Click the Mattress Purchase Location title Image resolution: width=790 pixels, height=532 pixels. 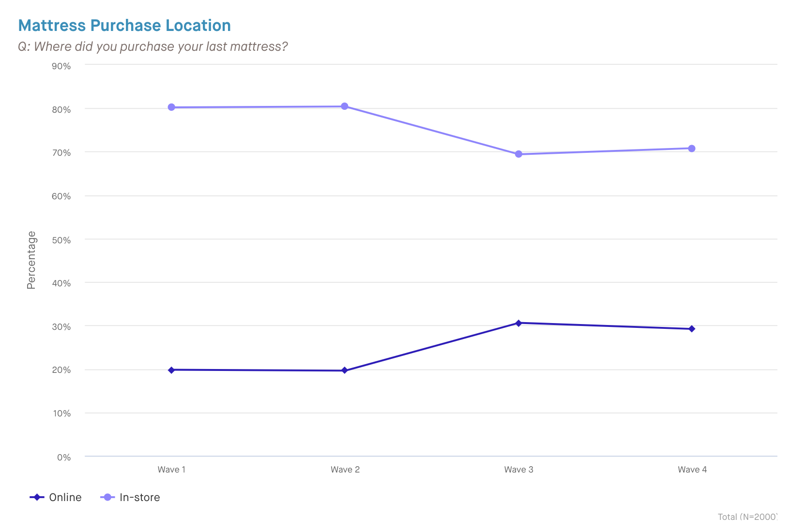coord(124,25)
